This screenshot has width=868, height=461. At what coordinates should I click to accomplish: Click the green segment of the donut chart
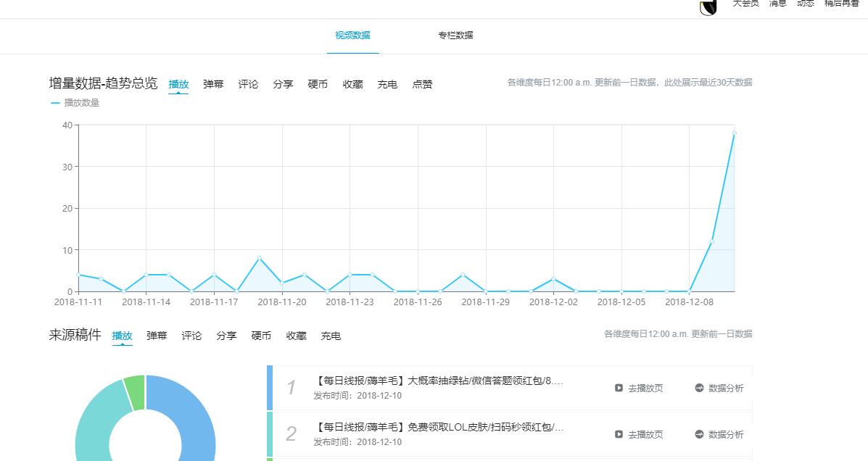coord(135,391)
